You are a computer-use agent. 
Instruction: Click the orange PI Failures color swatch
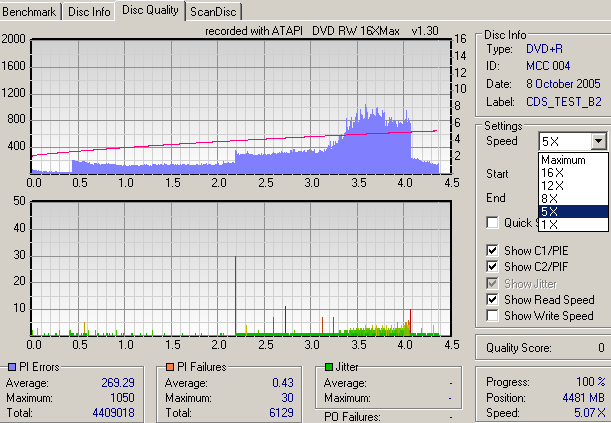pos(170,367)
